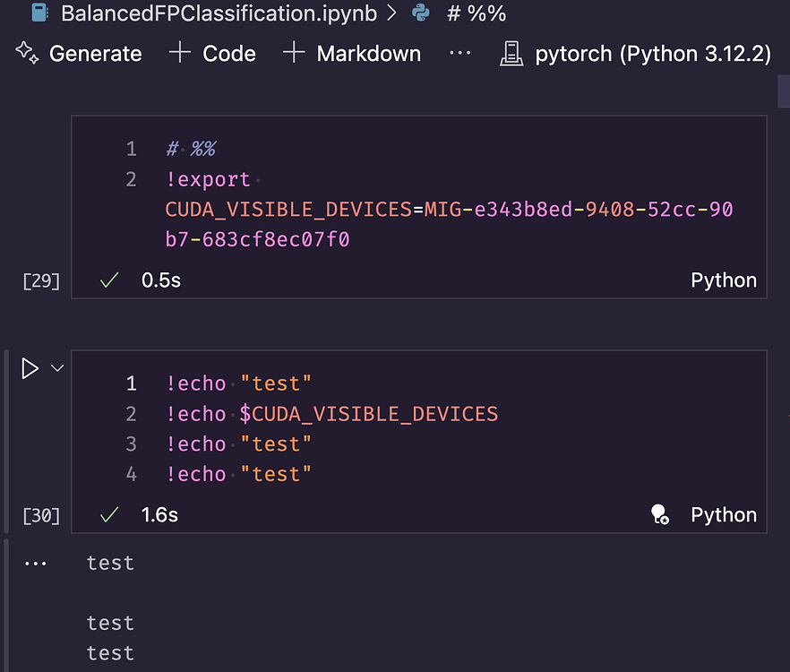Insert a cell using + Markdown
790x672 pixels.
355,53
